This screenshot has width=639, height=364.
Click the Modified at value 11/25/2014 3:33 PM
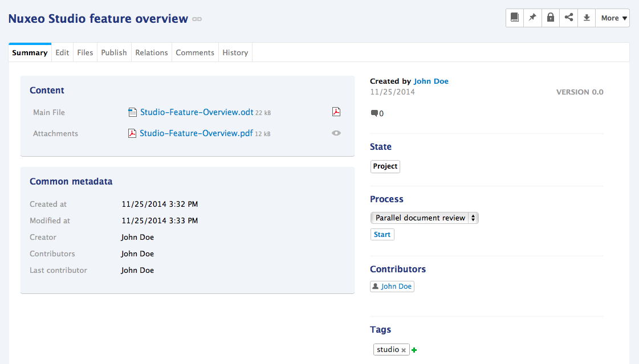tap(160, 220)
